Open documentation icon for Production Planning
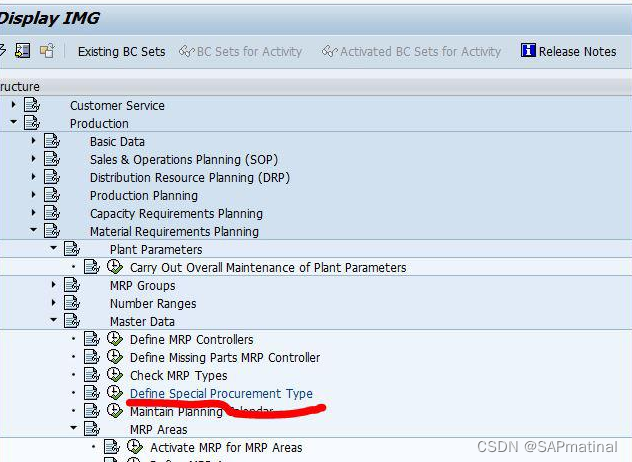632x462 pixels. pyautogui.click(x=52, y=195)
